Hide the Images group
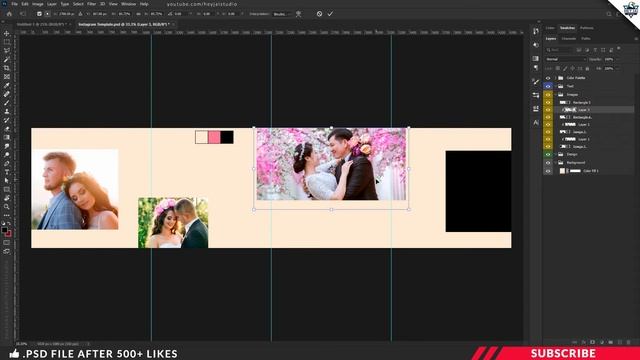The image size is (640, 360). [x=548, y=94]
